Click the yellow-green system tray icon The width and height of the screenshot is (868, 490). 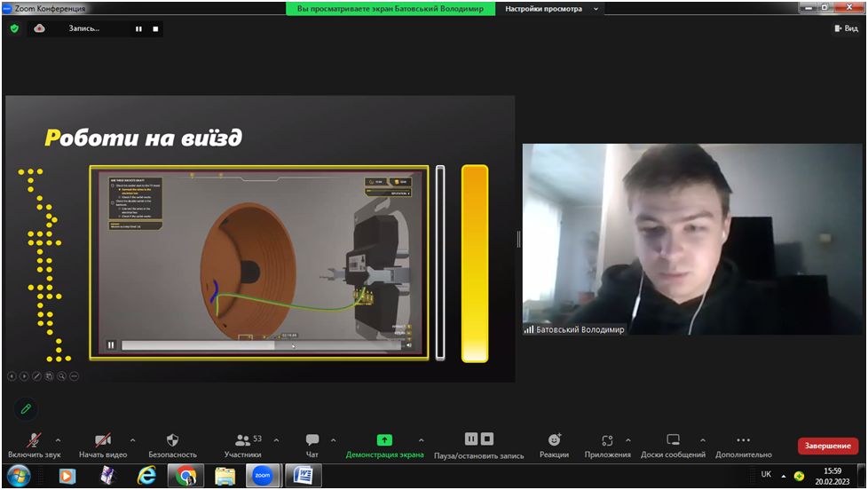point(799,476)
